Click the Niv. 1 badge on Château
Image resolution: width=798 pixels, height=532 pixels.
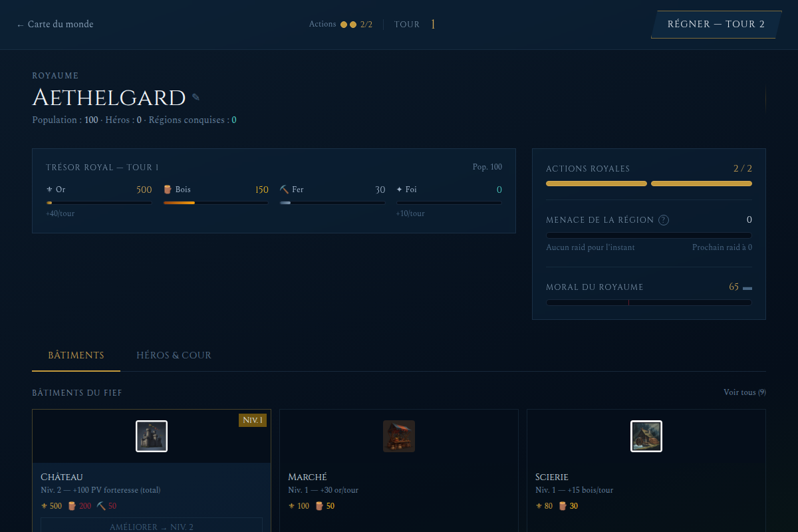point(253,420)
